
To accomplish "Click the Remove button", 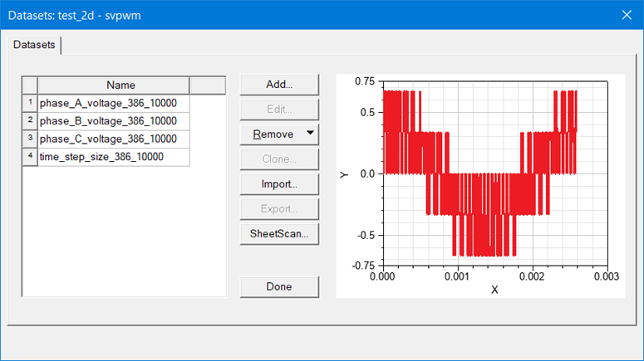I will [273, 134].
